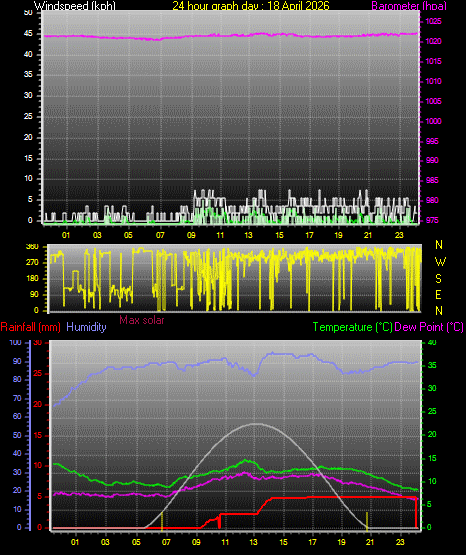
Task: Select the 'Rainfall (mm)' legend label
Action: [30, 327]
